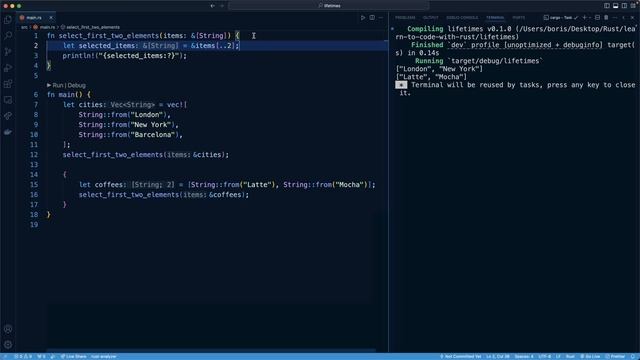Select the Terminal panel tab
The height and width of the screenshot is (360, 640).
(495, 18)
